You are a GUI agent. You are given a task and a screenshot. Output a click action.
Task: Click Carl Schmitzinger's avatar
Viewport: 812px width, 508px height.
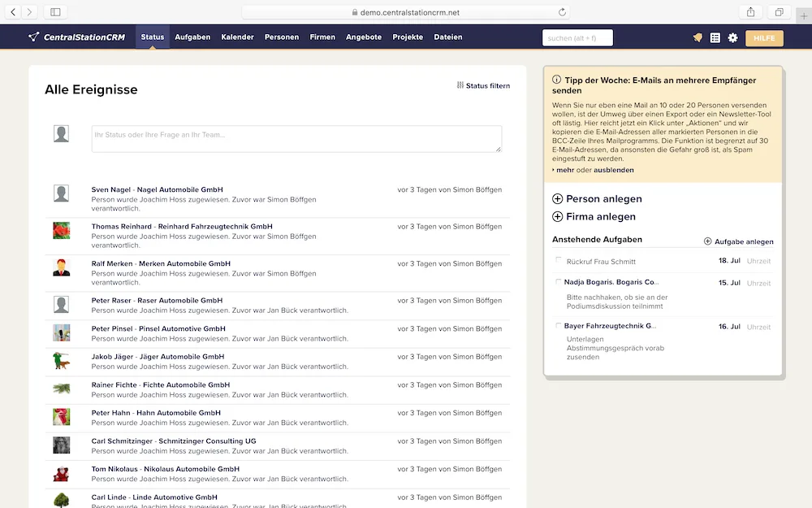point(61,445)
